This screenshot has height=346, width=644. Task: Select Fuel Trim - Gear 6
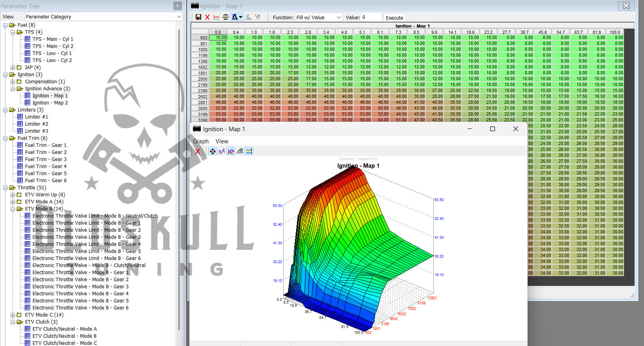click(45, 180)
